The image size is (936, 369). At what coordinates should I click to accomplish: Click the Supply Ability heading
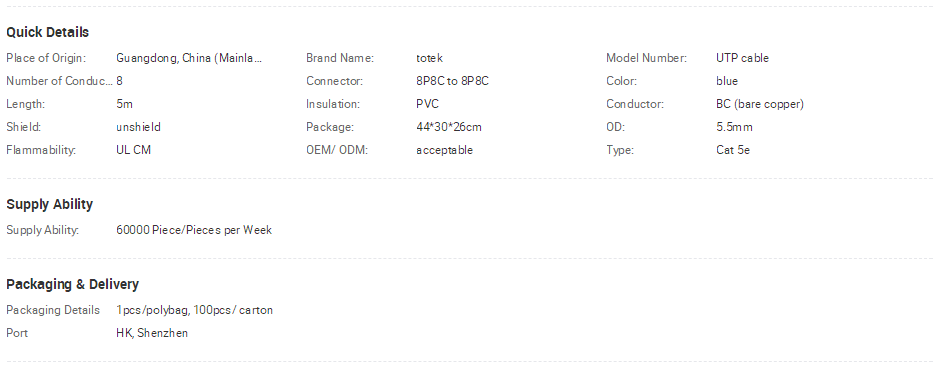50,204
